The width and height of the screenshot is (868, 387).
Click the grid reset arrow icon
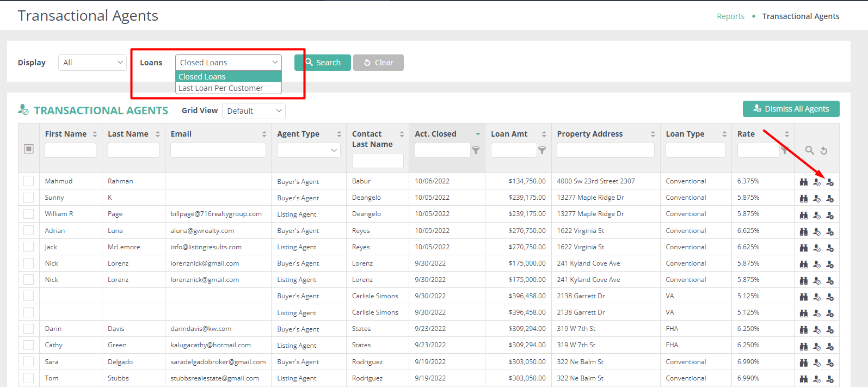[824, 151]
